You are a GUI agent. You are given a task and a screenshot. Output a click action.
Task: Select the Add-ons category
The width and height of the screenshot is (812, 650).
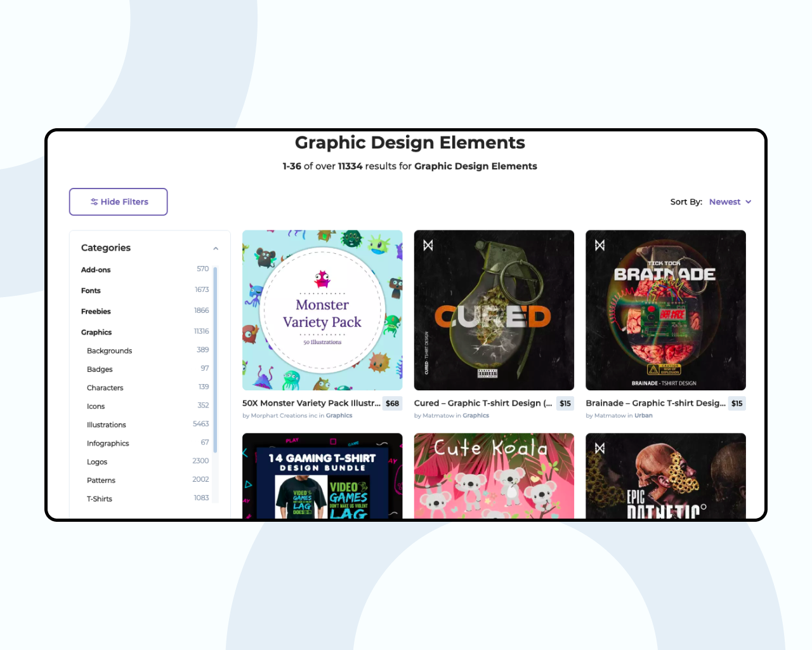pos(96,270)
